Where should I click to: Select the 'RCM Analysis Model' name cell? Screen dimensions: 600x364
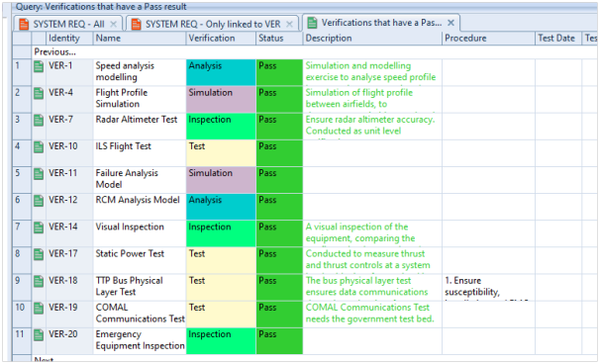pos(140,207)
